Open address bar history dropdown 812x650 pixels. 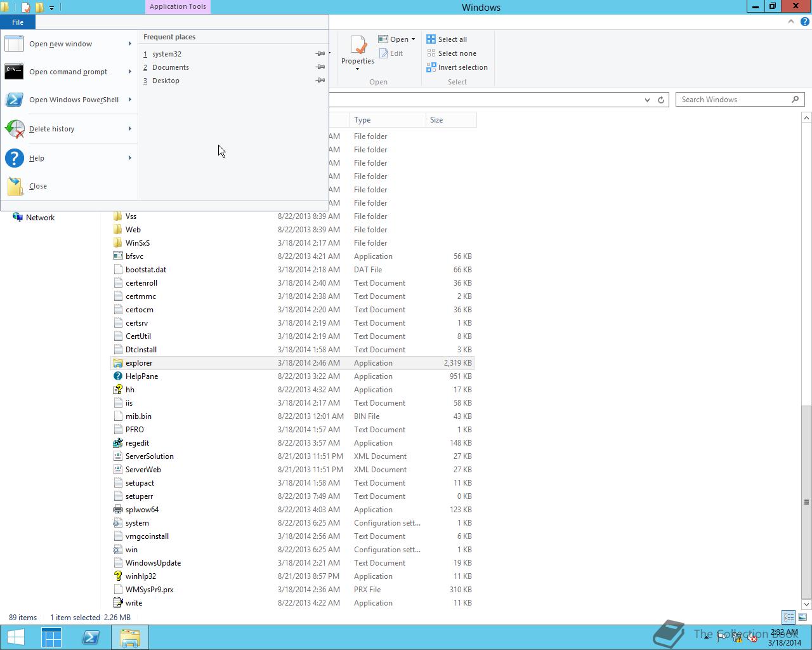pyautogui.click(x=647, y=100)
